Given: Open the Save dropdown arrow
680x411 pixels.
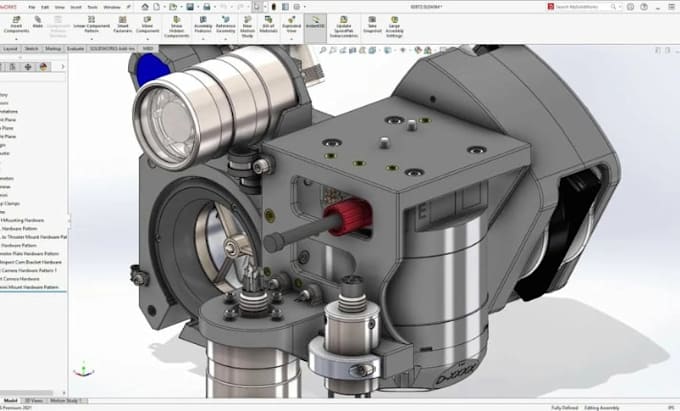Looking at the screenshot, I should (197, 7).
